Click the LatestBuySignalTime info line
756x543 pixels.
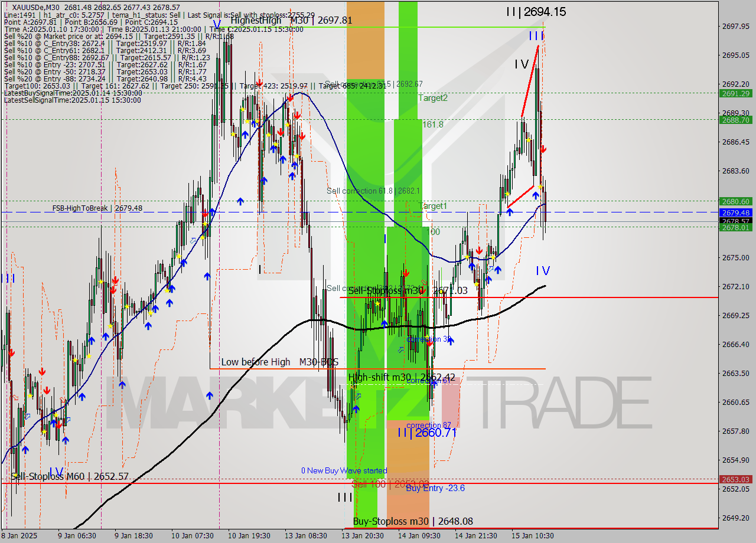click(73, 93)
